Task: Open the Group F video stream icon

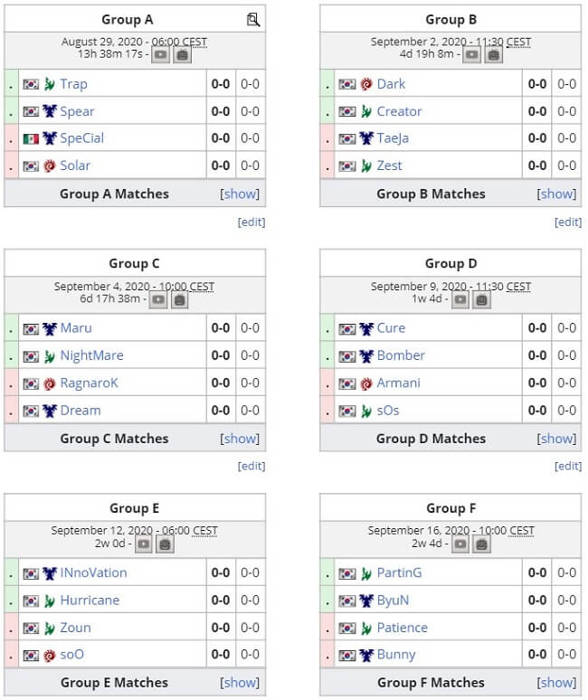Action: point(460,544)
